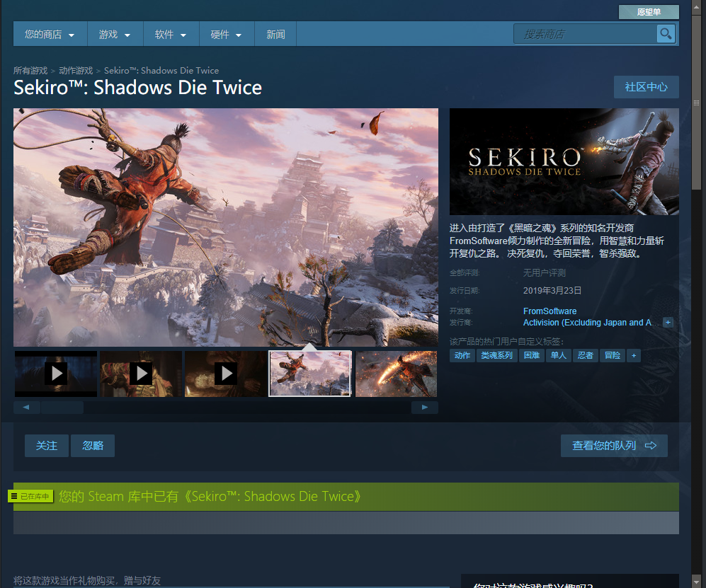This screenshot has height=588, width=706.
Task: Click the media strip scrollbar handle
Action: click(x=62, y=408)
